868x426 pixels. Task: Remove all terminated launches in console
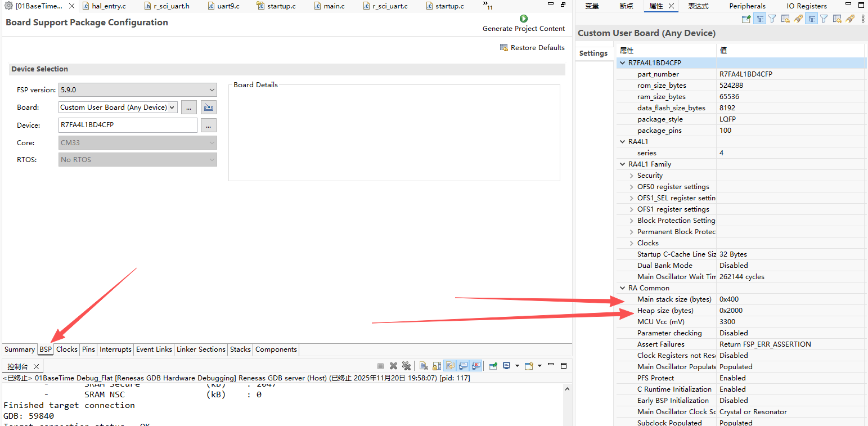tap(406, 366)
